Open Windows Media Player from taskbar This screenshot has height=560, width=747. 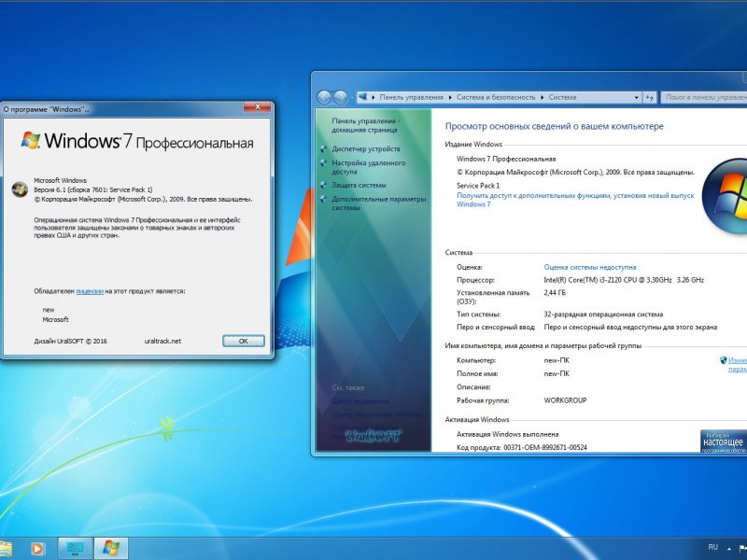(x=37, y=549)
